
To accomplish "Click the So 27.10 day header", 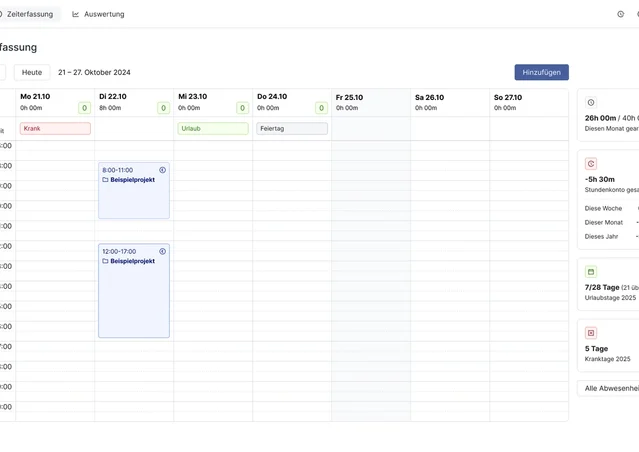I will tap(508, 97).
